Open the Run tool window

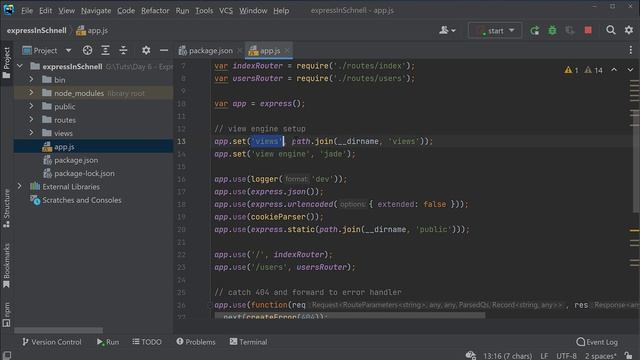pyautogui.click(x=108, y=342)
